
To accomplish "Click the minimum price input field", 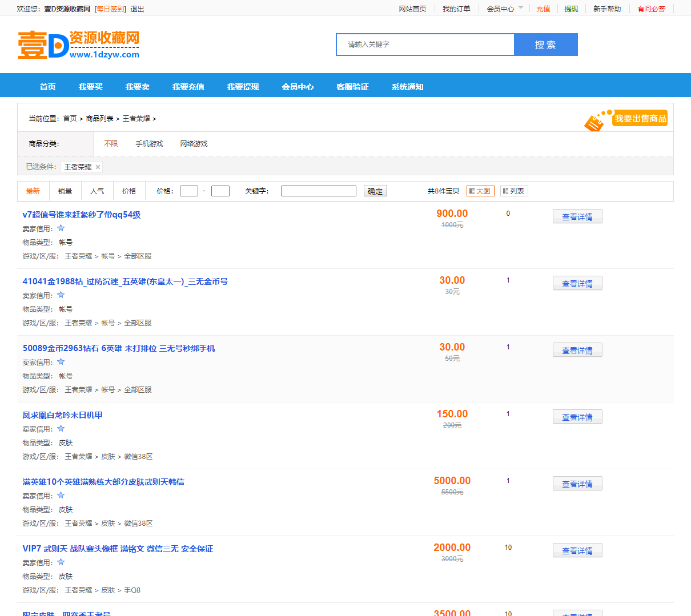I will [x=188, y=191].
